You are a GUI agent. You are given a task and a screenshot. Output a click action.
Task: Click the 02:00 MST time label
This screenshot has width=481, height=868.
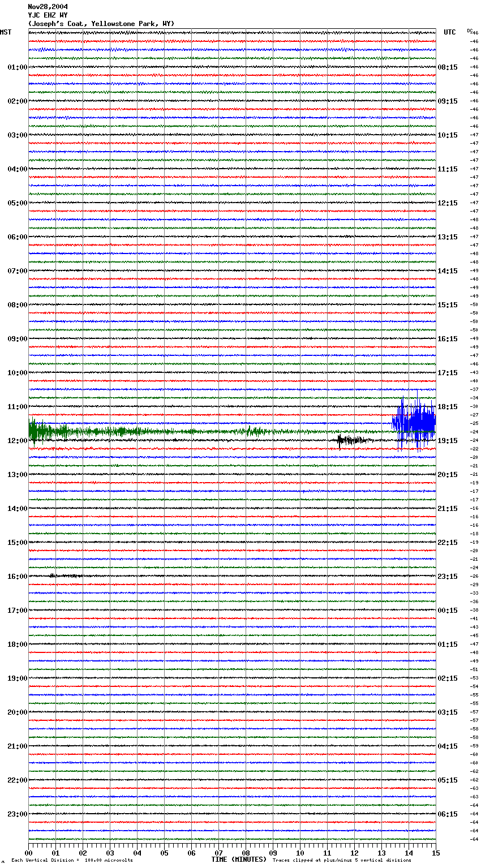coord(18,101)
